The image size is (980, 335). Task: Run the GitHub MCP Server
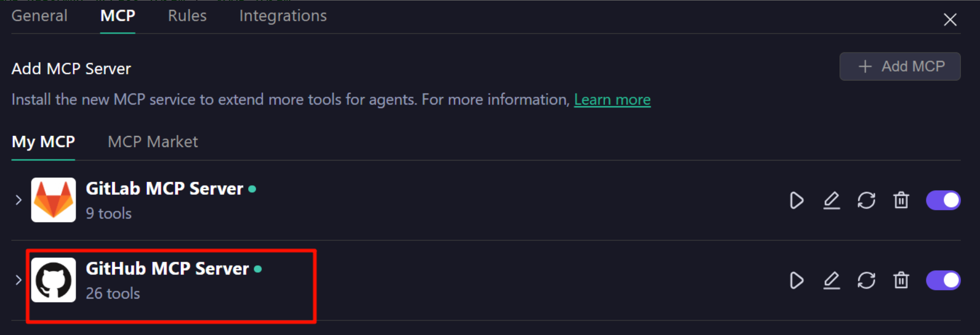click(796, 280)
